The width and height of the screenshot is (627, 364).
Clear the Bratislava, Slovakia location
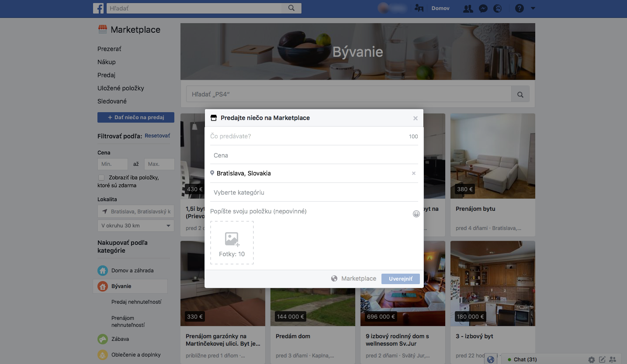pyautogui.click(x=414, y=173)
